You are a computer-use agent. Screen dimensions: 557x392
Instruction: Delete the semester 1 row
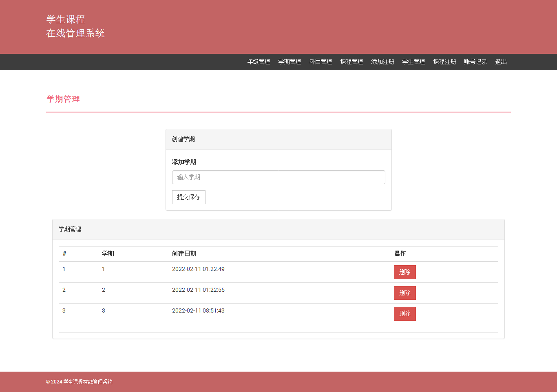pyautogui.click(x=404, y=272)
